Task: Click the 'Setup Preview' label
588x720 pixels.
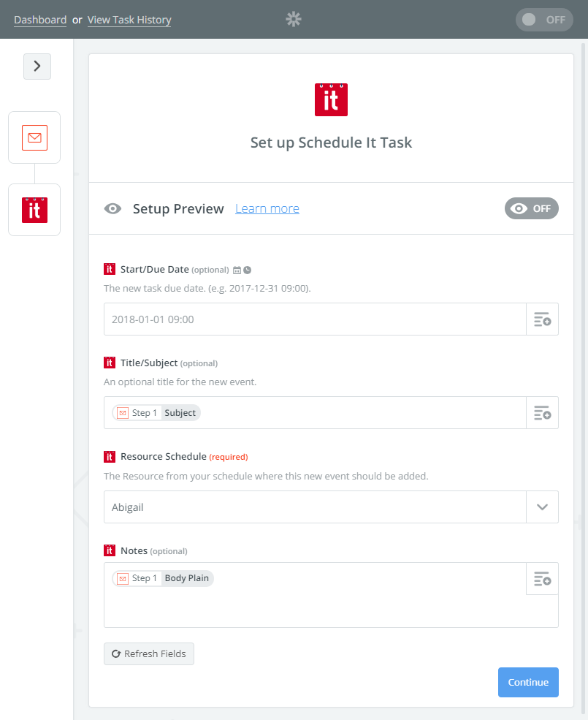Action: [x=178, y=208]
